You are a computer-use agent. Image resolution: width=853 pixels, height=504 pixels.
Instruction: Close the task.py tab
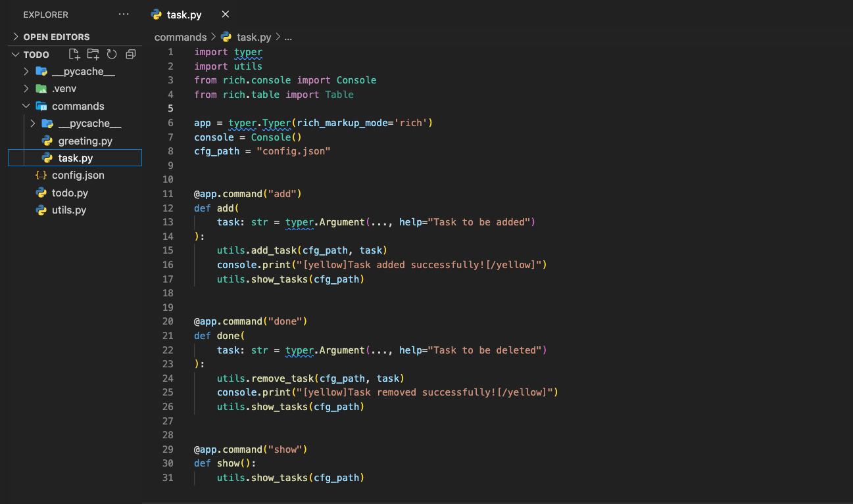click(x=225, y=14)
